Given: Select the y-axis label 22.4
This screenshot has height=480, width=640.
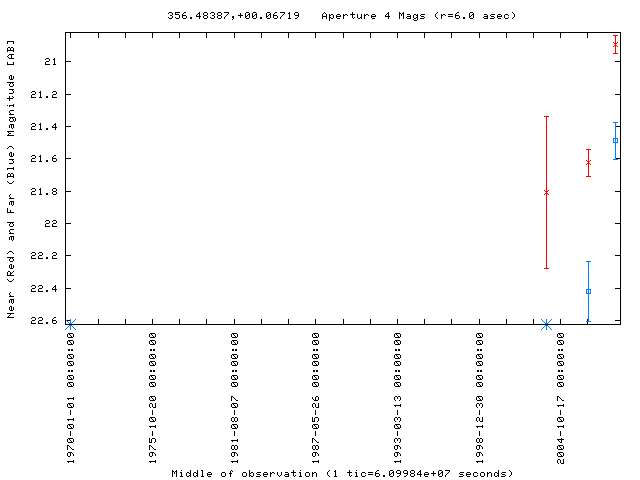Looking at the screenshot, I should [44, 289].
